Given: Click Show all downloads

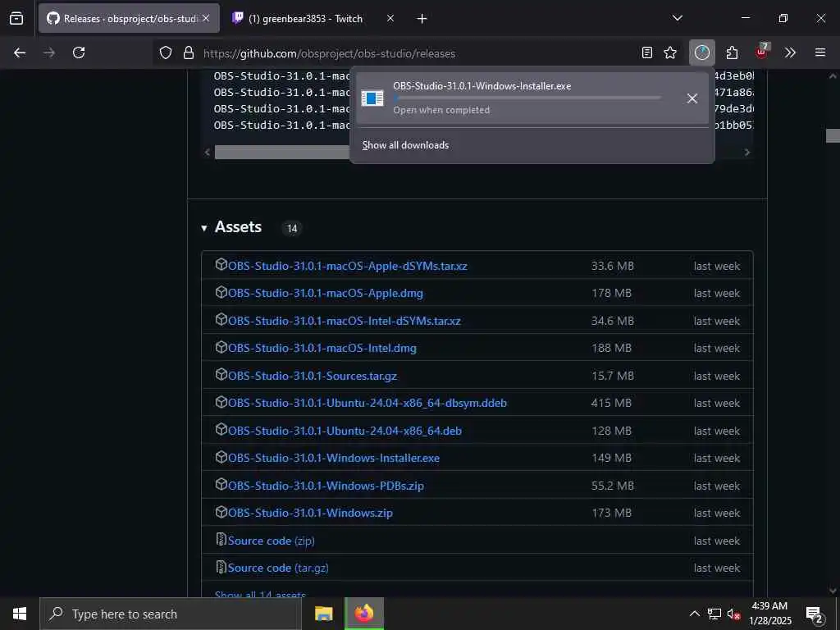Looking at the screenshot, I should pos(405,145).
